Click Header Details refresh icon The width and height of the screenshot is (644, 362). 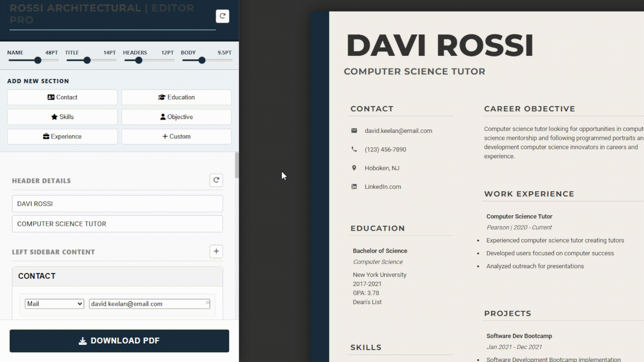(216, 180)
